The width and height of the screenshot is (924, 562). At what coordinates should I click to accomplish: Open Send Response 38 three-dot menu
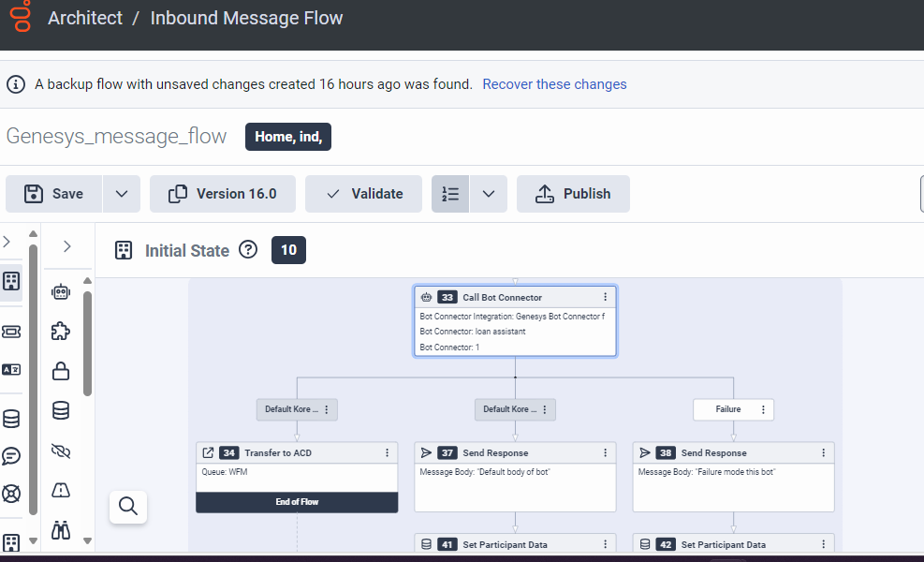[x=824, y=453]
